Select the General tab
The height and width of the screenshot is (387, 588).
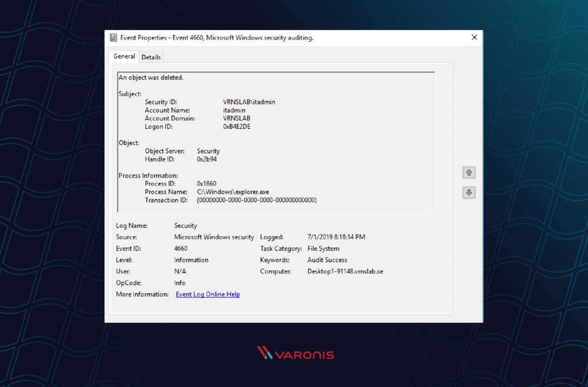coord(123,56)
